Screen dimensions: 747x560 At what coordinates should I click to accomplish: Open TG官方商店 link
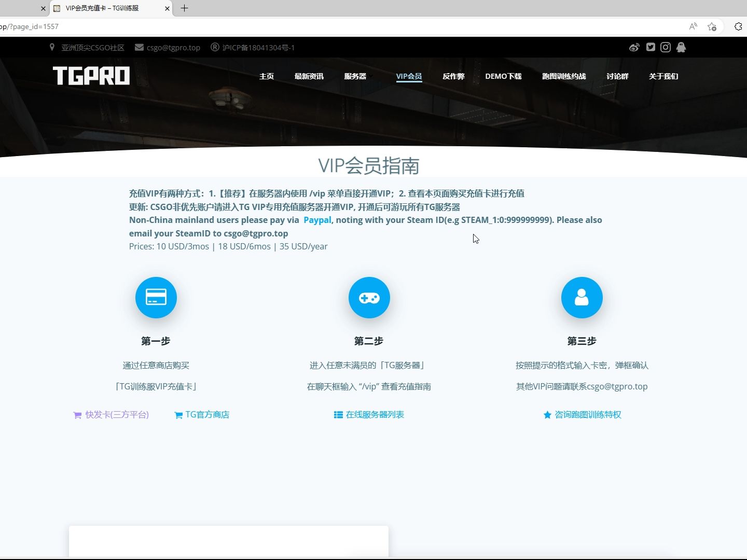coord(202,415)
